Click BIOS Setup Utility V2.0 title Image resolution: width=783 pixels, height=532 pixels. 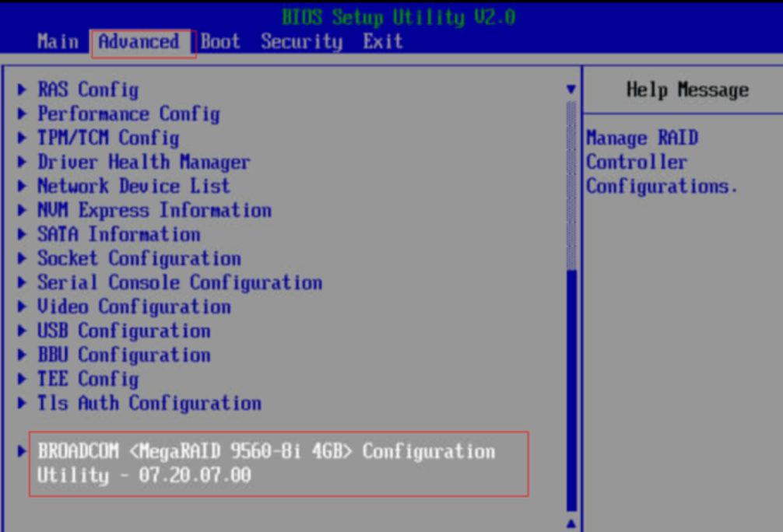point(399,17)
